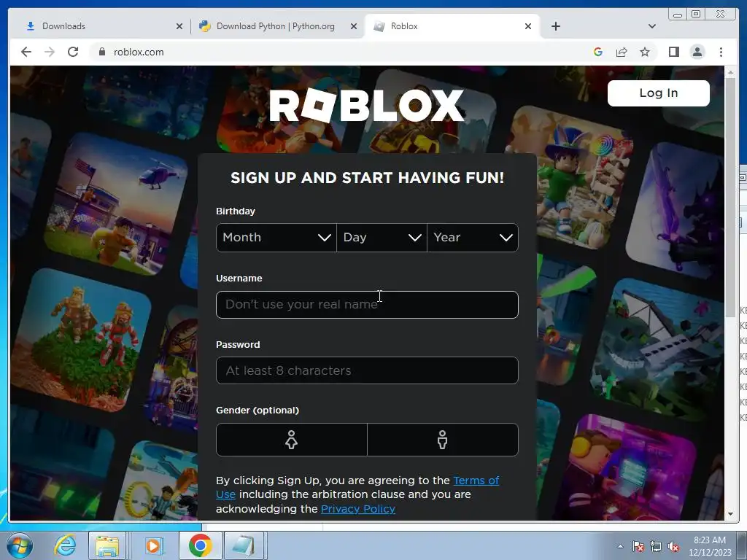Click the network tray icon
The image size is (747, 560).
click(656, 547)
